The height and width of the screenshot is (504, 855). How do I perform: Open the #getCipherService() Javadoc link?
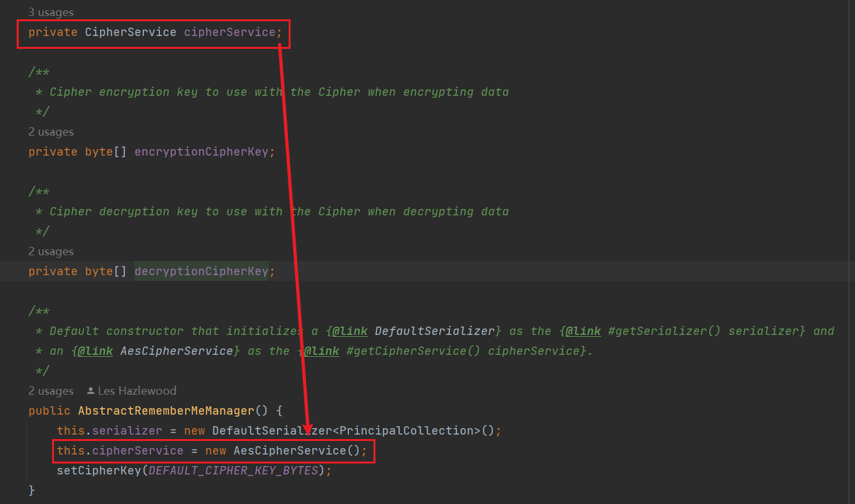pyautogui.click(x=414, y=351)
